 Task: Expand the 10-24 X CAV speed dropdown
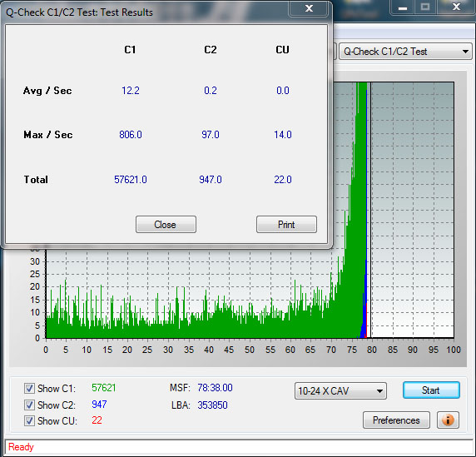(340, 390)
